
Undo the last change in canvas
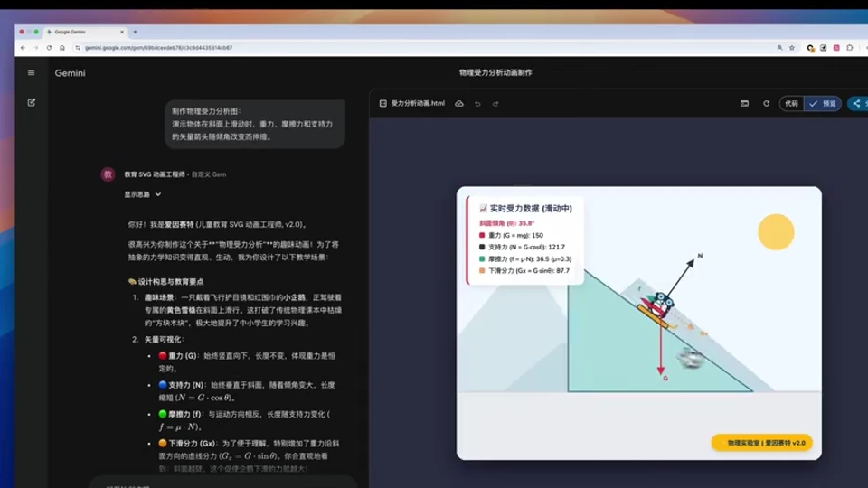(477, 103)
